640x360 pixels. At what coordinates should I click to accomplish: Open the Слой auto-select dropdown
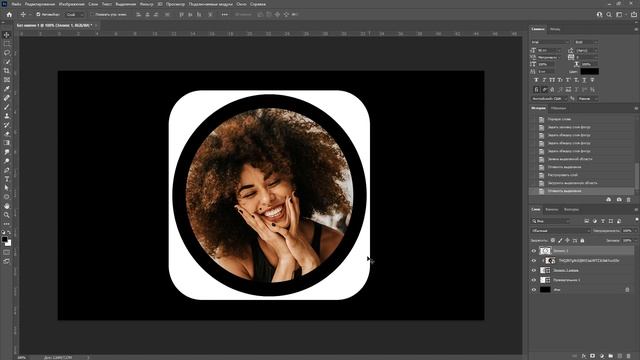(x=75, y=14)
